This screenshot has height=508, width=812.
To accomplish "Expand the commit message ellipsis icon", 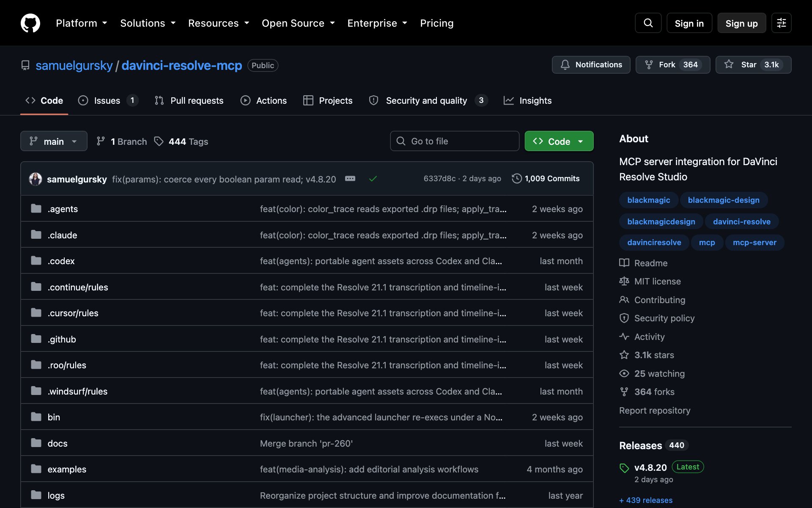I will 350,179.
